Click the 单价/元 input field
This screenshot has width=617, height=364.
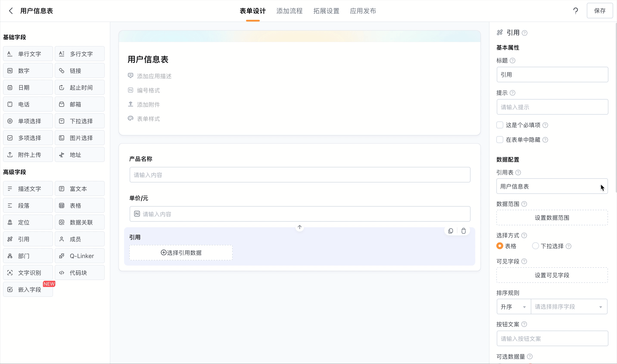(x=300, y=214)
